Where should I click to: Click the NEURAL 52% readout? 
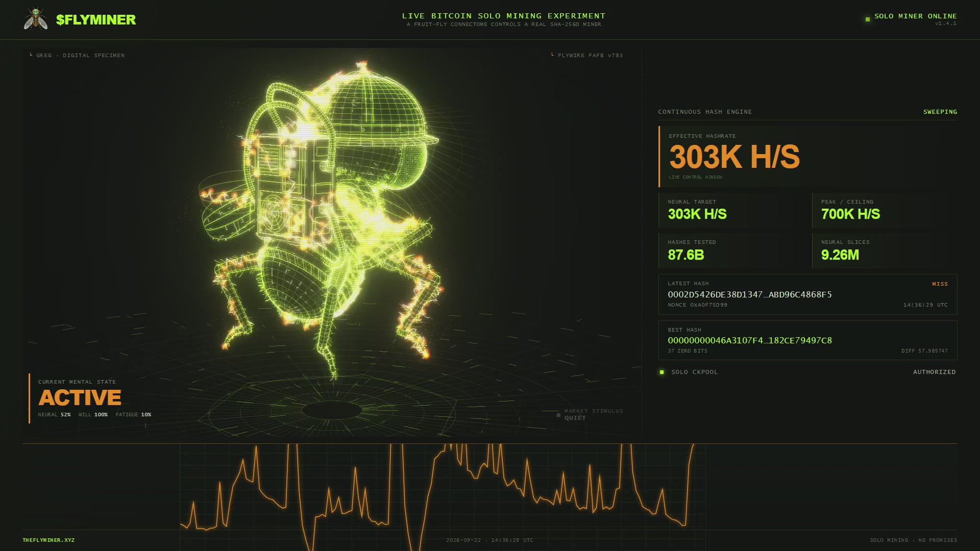(x=54, y=414)
